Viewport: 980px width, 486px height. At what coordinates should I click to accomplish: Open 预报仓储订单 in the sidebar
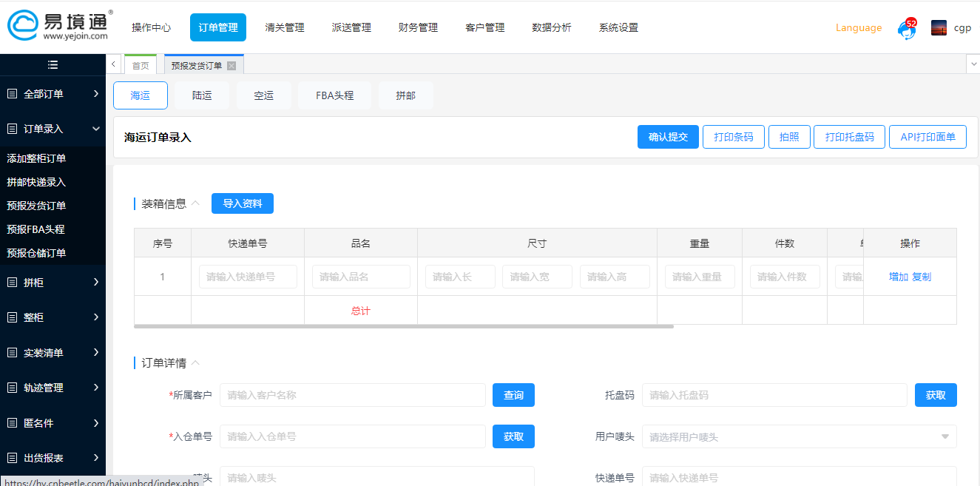36,253
